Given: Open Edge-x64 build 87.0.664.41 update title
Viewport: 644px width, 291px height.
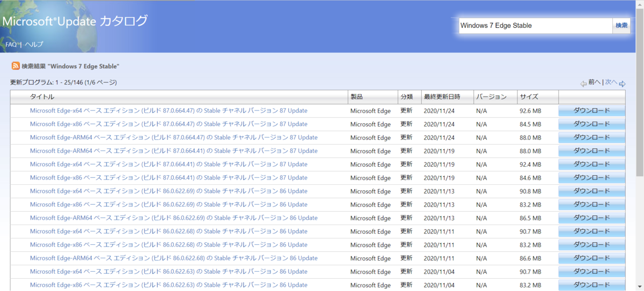Looking at the screenshot, I should pyautogui.click(x=169, y=165).
